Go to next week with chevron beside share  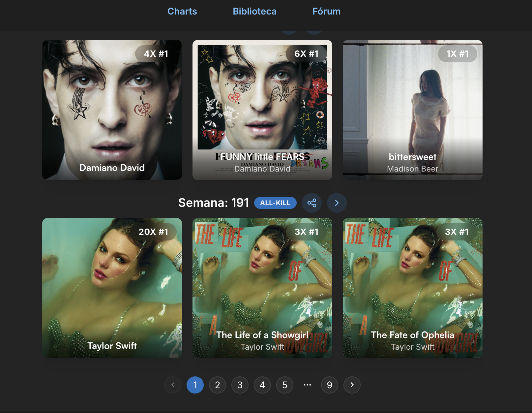pyautogui.click(x=337, y=203)
